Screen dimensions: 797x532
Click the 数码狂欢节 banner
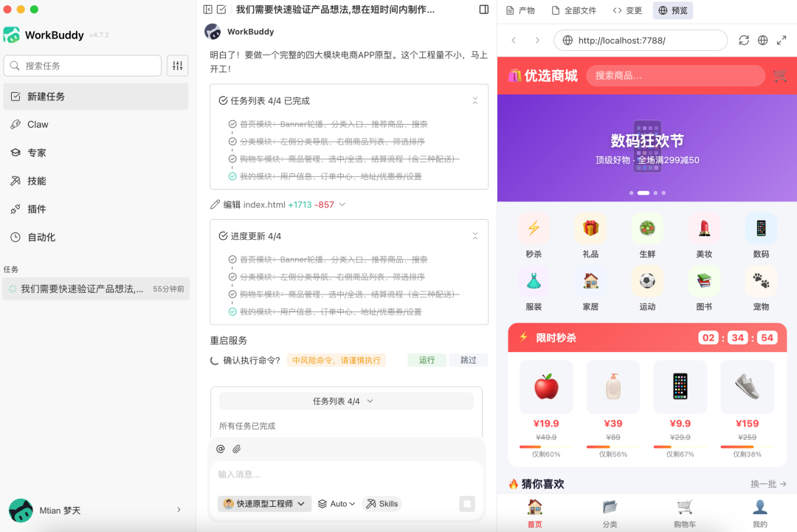(647, 148)
